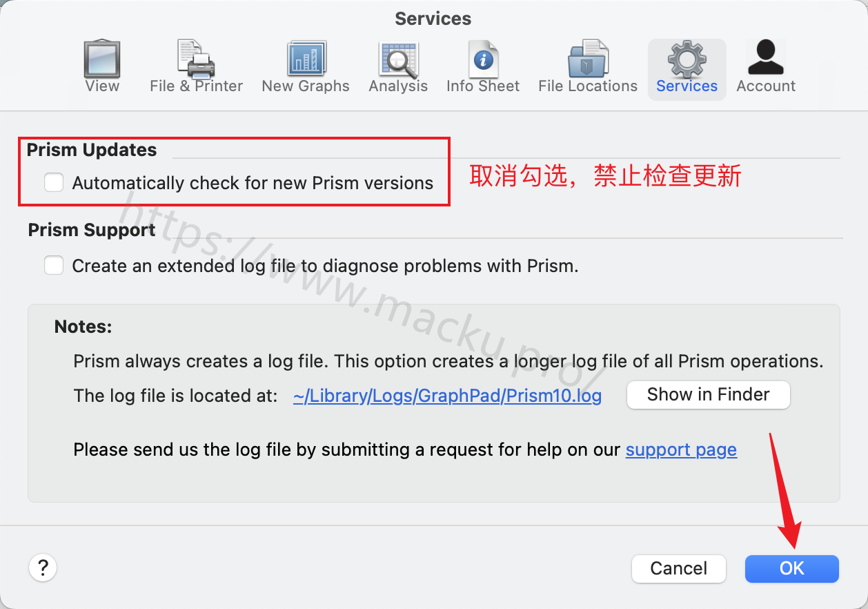Image resolution: width=868 pixels, height=609 pixels.
Task: Choose the Analysis magnifier icon
Action: point(398,60)
